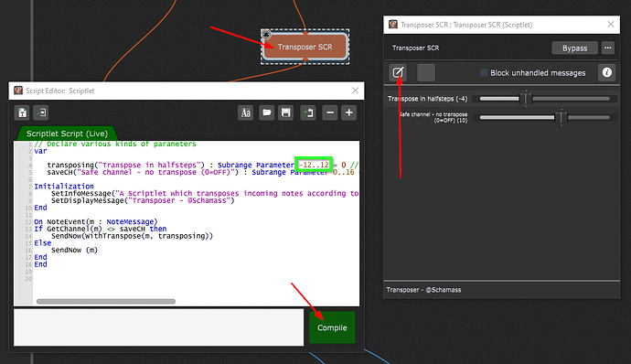Select the Transposer SCR block in wiring view
Image resolution: width=631 pixels, height=364 pixels.
tap(305, 47)
